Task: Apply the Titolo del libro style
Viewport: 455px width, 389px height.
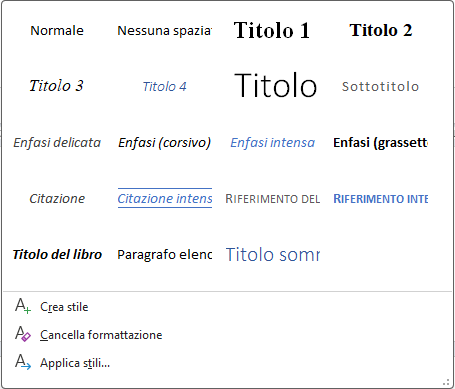Action: pos(57,254)
